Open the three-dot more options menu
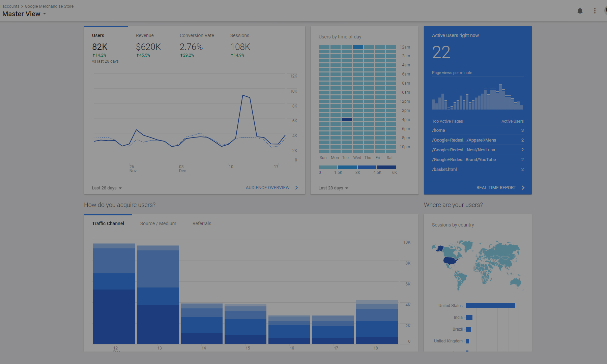The width and height of the screenshot is (607, 364). pyautogui.click(x=595, y=11)
